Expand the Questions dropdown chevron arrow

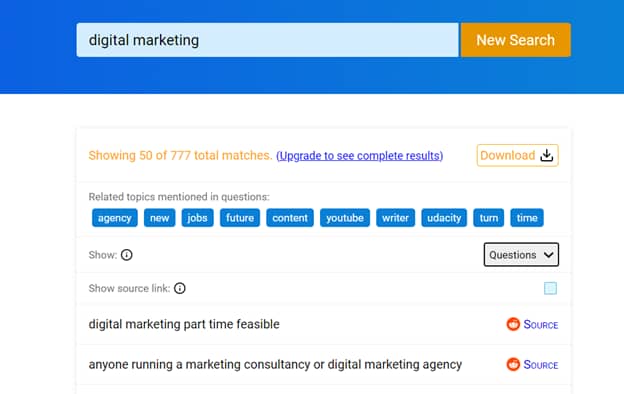(548, 255)
